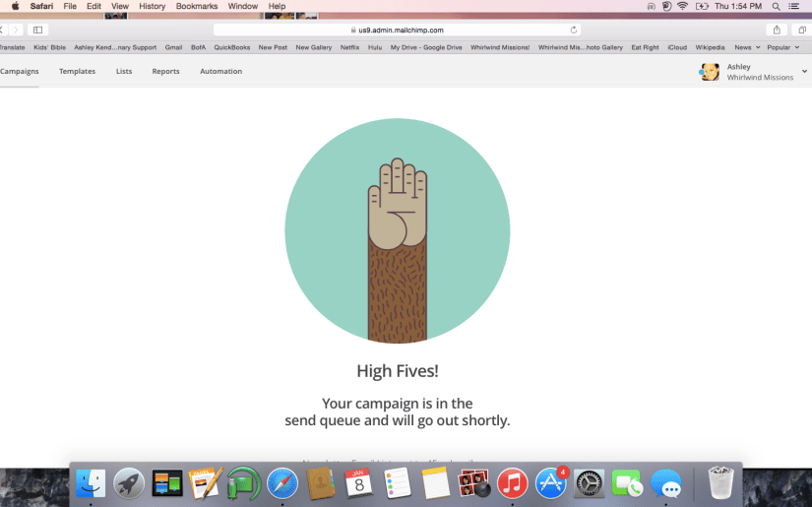
Task: Show Safari tab overview button
Action: point(801,31)
